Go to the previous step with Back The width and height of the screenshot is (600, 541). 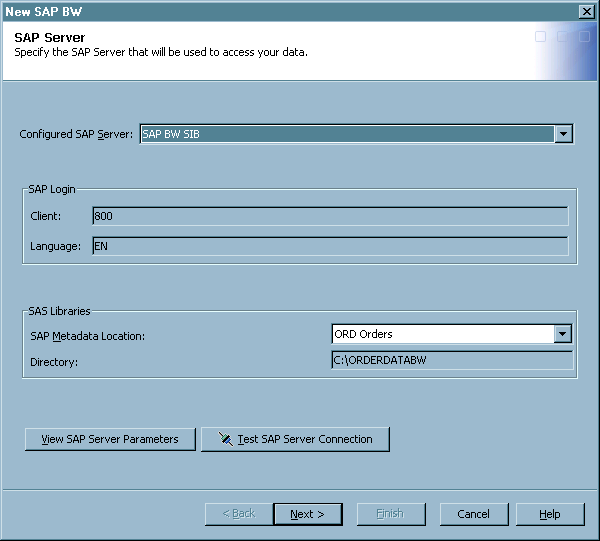(239, 514)
